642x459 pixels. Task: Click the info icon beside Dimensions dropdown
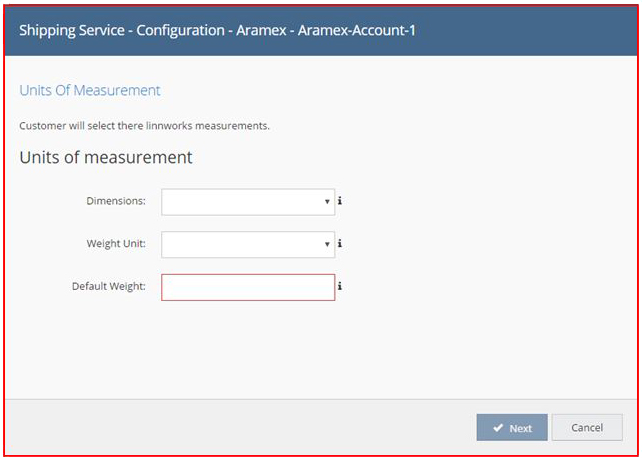(x=339, y=201)
